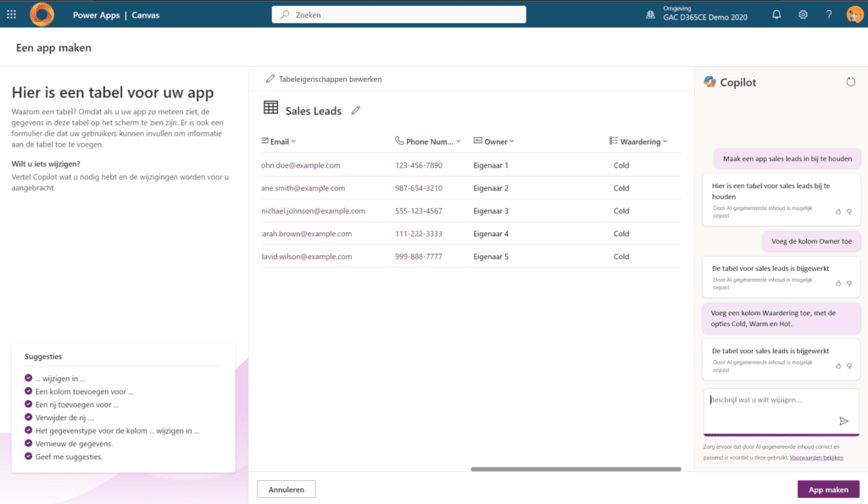The height and width of the screenshot is (504, 868).
Task: Thumbs down the last Copilot reply
Action: 849,366
